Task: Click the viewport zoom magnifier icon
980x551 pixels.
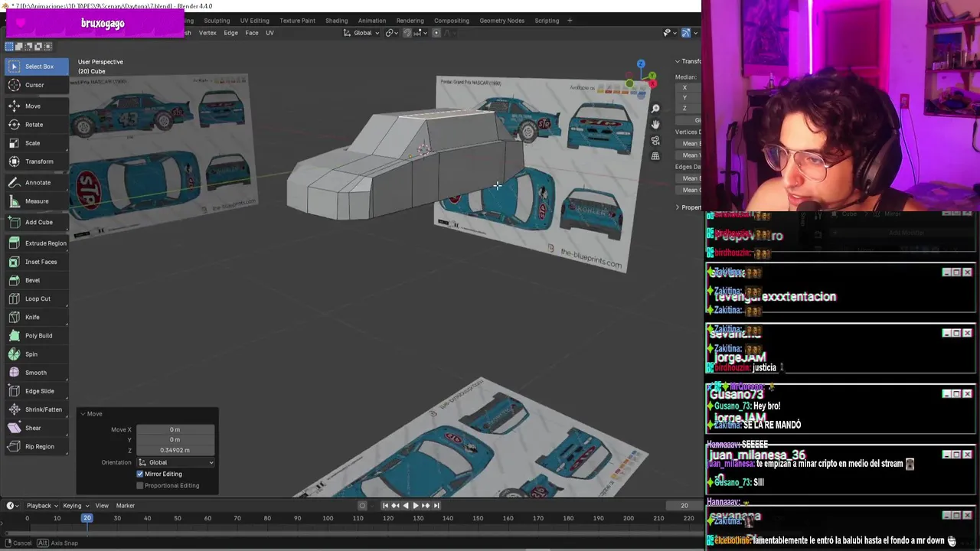Action: coord(655,109)
